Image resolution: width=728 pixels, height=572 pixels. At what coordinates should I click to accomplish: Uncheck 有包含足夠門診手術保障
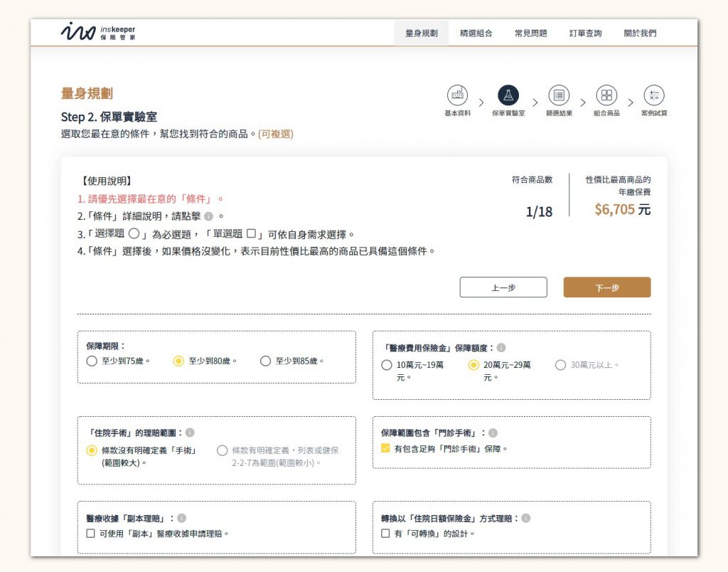click(385, 448)
